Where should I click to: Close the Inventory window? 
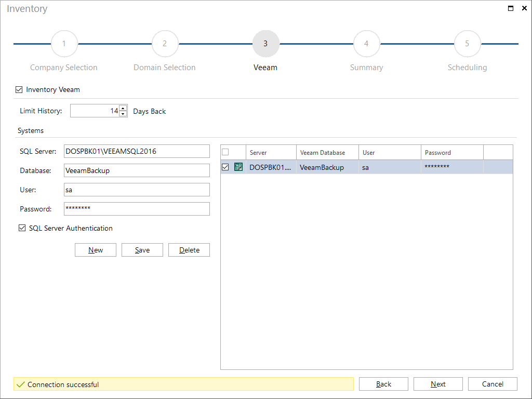pyautogui.click(x=524, y=8)
